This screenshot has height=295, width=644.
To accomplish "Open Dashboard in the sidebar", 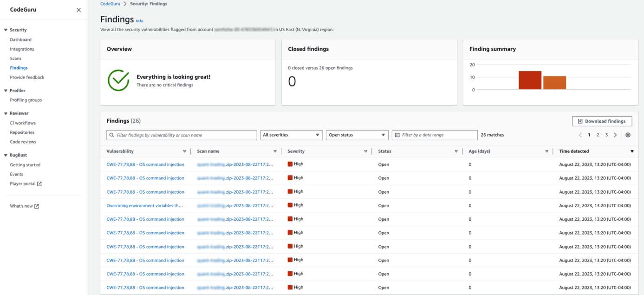I will pos(21,40).
